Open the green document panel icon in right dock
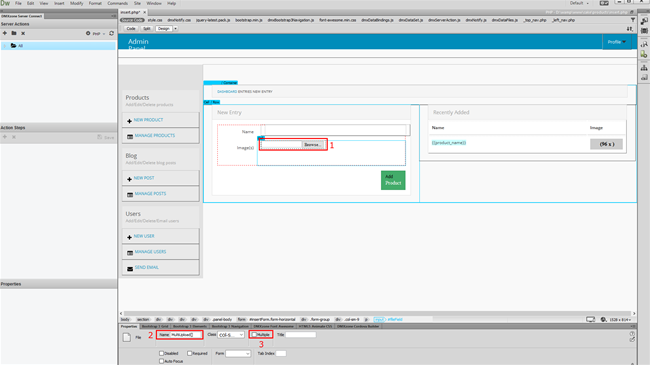 [x=644, y=54]
